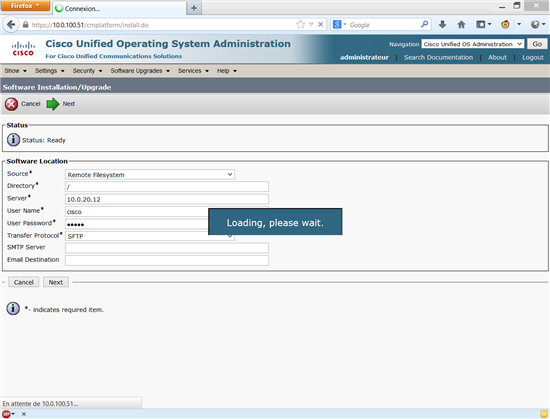Click the bottom Next button
This screenshot has width=550, height=419.
(x=56, y=282)
